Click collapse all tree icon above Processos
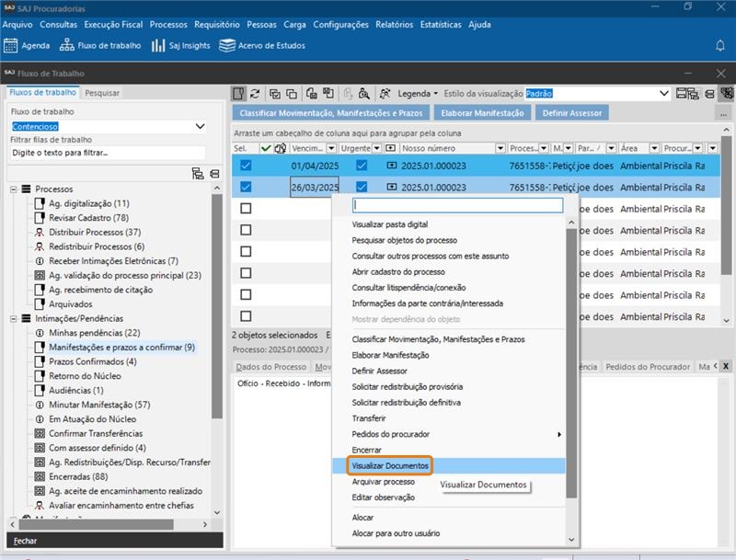This screenshot has width=736, height=560. click(214, 174)
